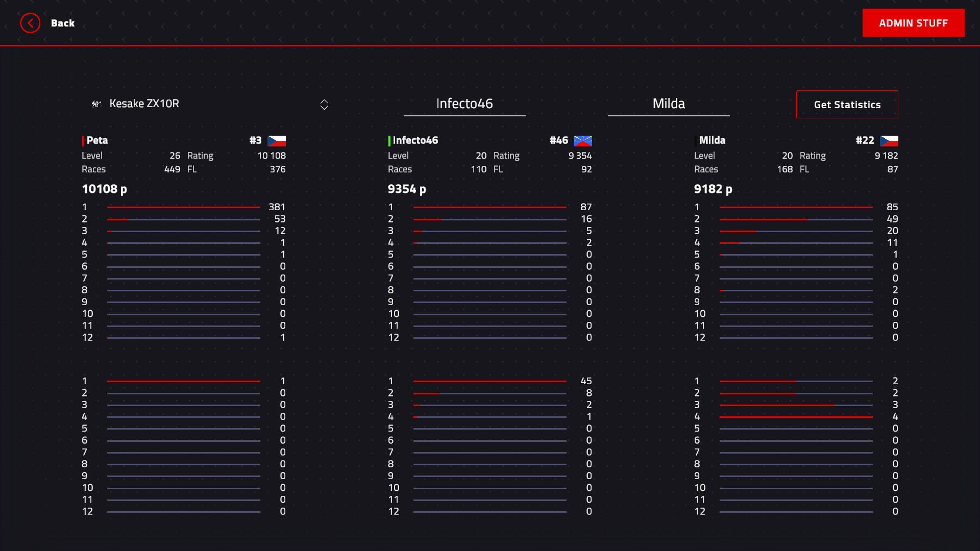980x551 pixels.
Task: Click Peta's first-place bar showing 381
Action: [184, 207]
